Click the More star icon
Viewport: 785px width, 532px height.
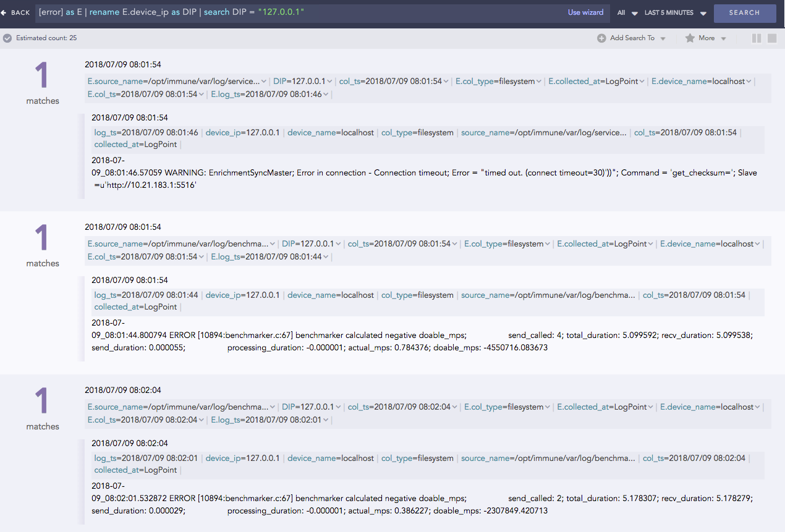690,38
